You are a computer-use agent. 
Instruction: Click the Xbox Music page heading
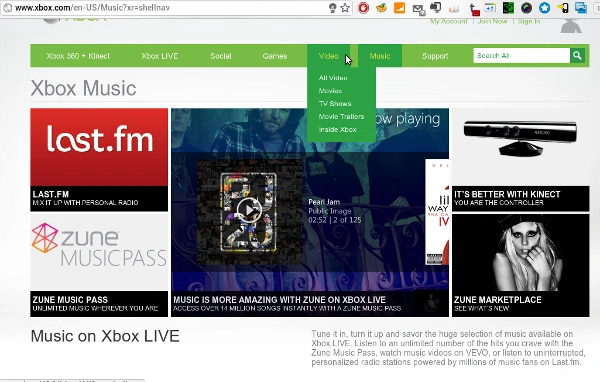pos(83,88)
